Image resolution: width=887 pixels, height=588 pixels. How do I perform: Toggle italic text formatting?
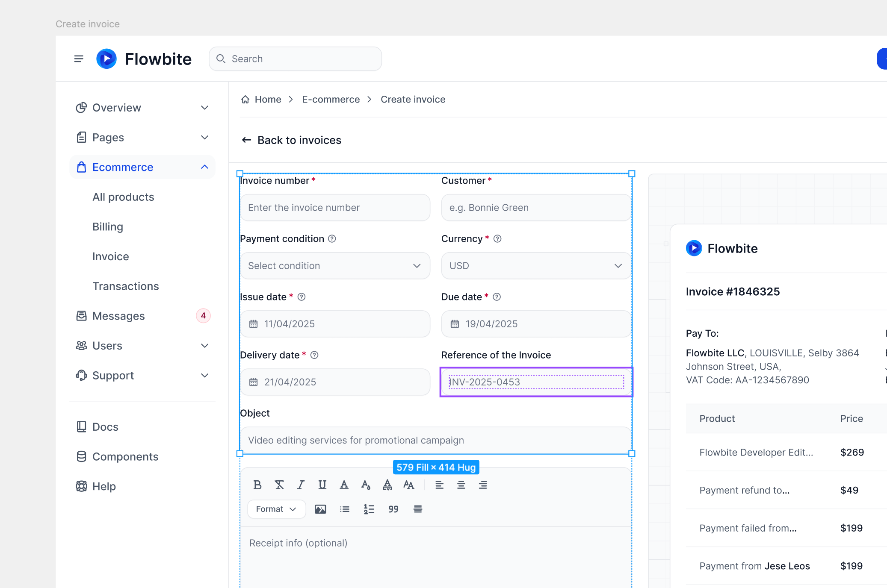click(301, 485)
